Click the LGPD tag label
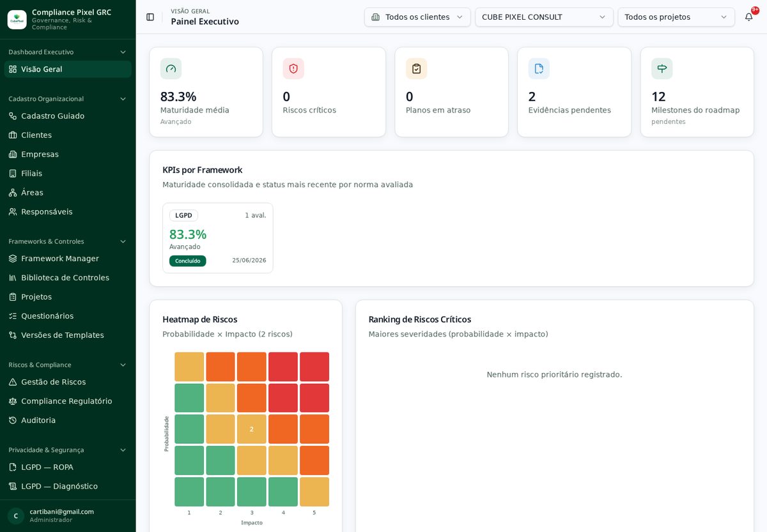Image resolution: width=767 pixels, height=532 pixels. click(183, 215)
